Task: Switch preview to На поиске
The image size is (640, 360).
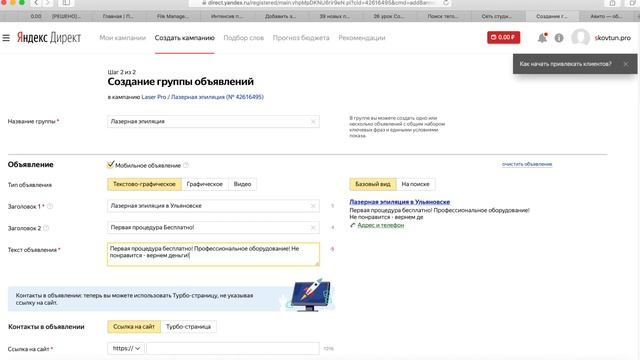Action: (x=415, y=184)
